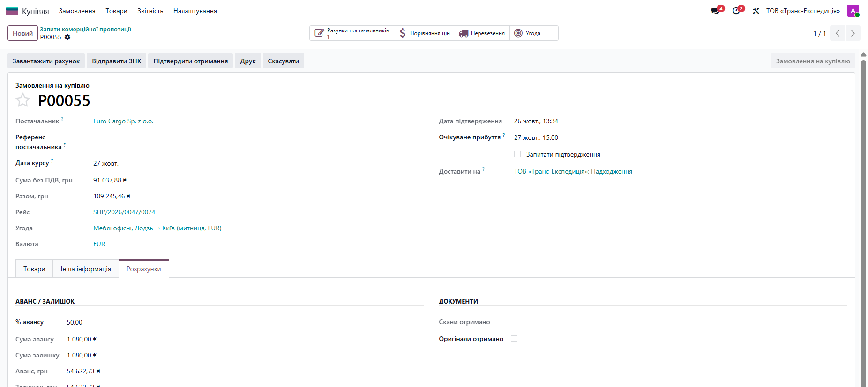Click the Друк button
The width and height of the screenshot is (868, 387).
[x=248, y=61]
